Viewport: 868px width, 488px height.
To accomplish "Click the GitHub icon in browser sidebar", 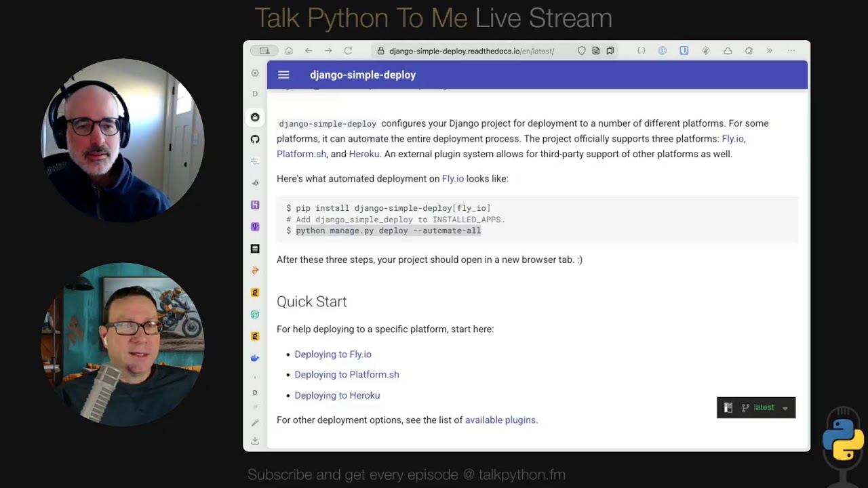I will 255,139.
